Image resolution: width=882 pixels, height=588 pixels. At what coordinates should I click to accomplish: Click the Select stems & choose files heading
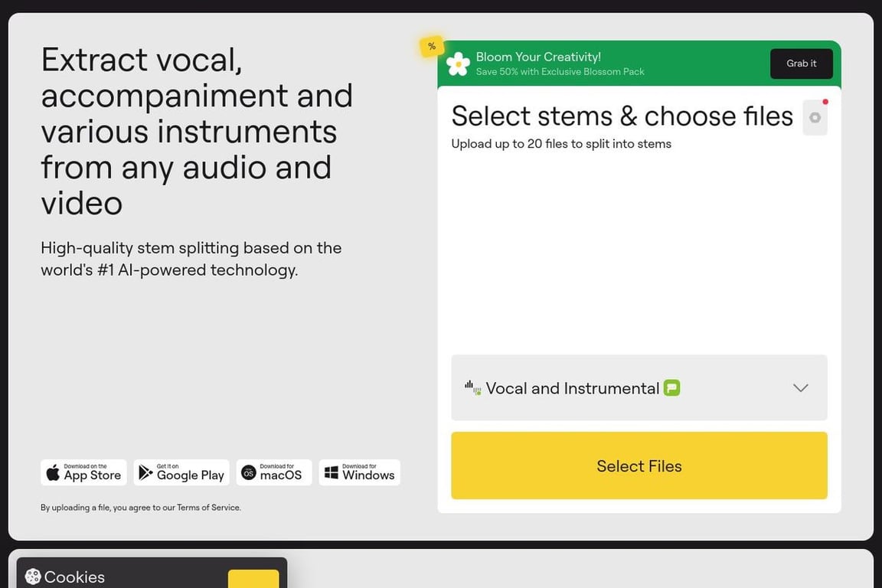coord(622,116)
